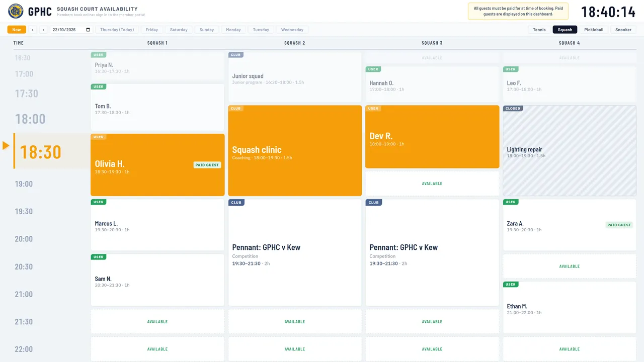This screenshot has height=362, width=644.
Task: Click the Paid Guest badge on Olivia H.
Action: pos(207,165)
